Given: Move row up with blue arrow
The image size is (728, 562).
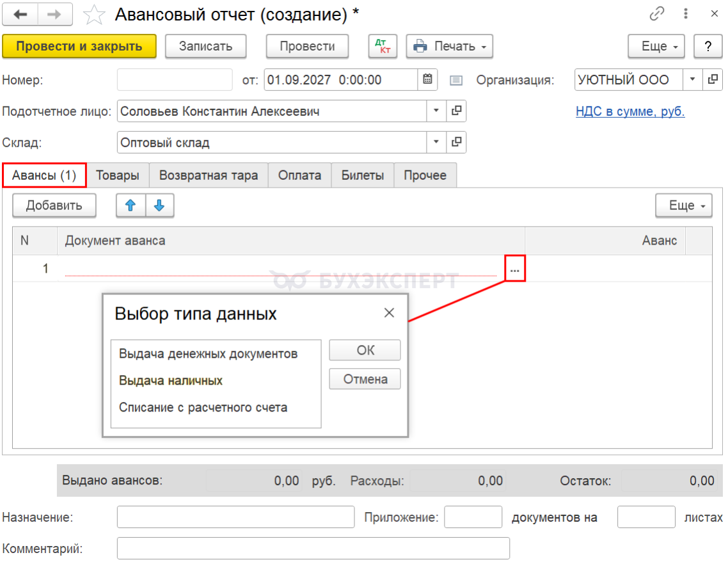Looking at the screenshot, I should (131, 205).
